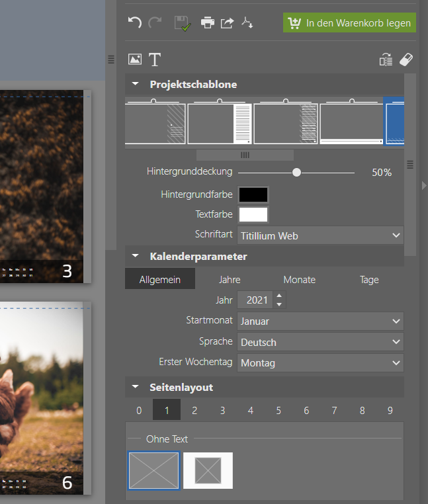
Task: Click the undo arrow icon
Action: [x=135, y=22]
